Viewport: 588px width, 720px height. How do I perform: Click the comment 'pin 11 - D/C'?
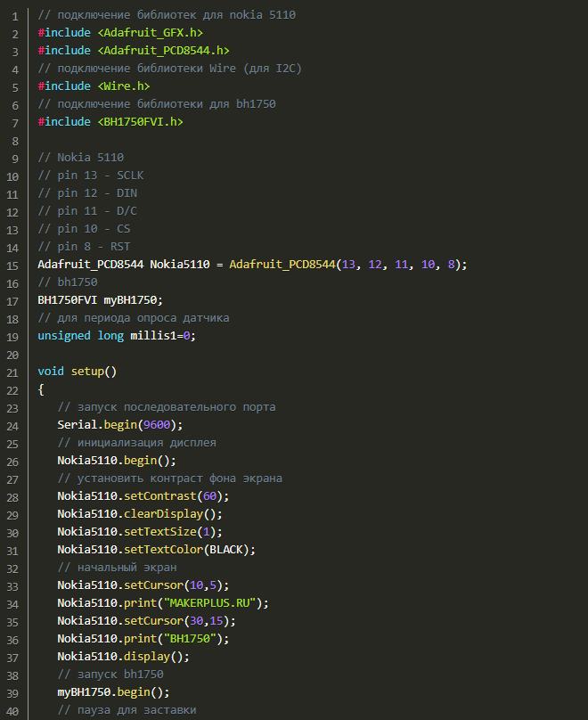point(87,211)
